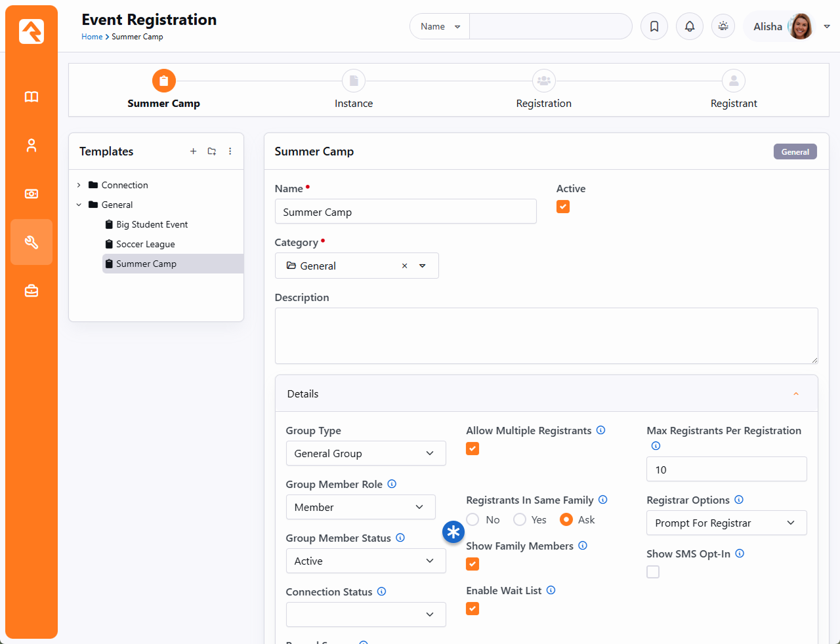Click info icon next to Allow Multiple Registrants
The width and height of the screenshot is (840, 644).
click(600, 430)
